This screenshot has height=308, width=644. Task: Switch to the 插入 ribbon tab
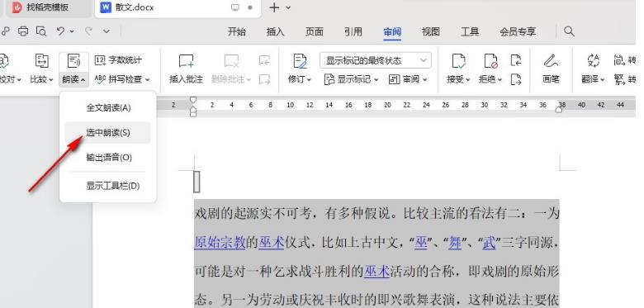click(275, 31)
